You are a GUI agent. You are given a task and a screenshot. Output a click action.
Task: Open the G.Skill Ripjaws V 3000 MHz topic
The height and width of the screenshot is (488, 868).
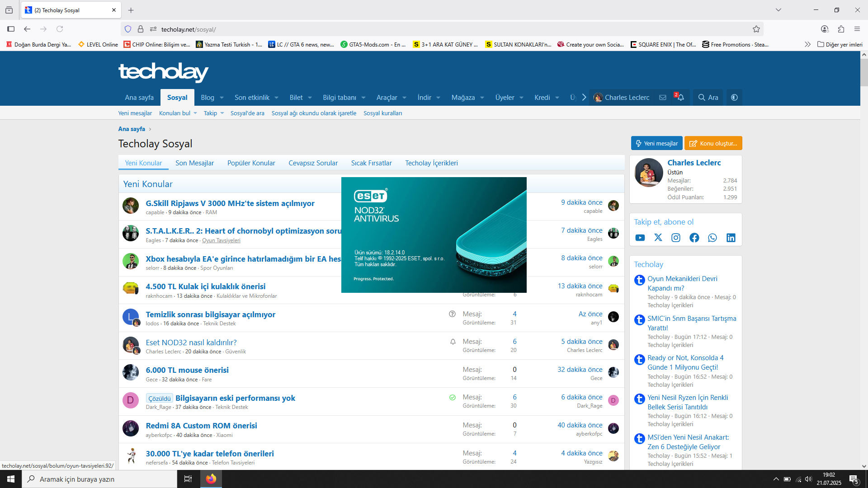(230, 203)
